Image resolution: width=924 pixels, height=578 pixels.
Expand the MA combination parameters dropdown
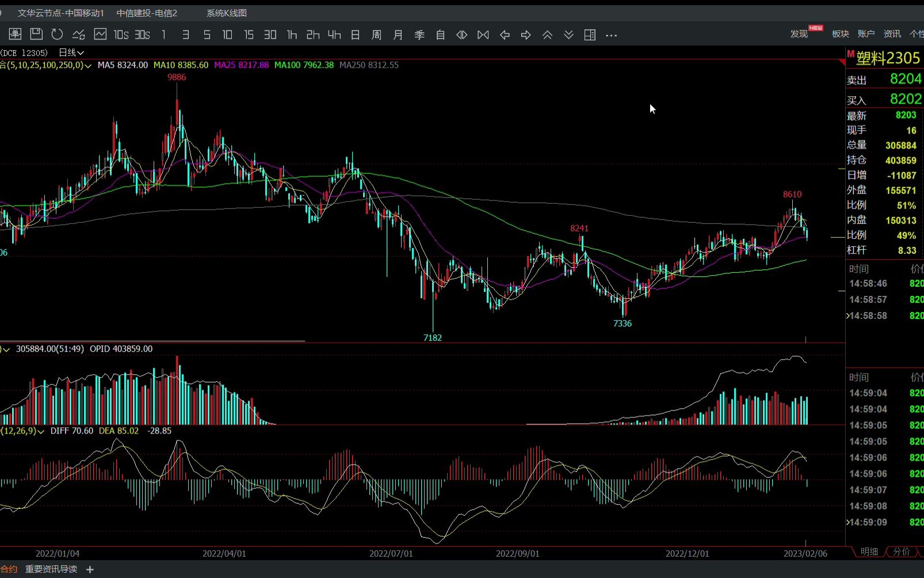[x=88, y=66]
